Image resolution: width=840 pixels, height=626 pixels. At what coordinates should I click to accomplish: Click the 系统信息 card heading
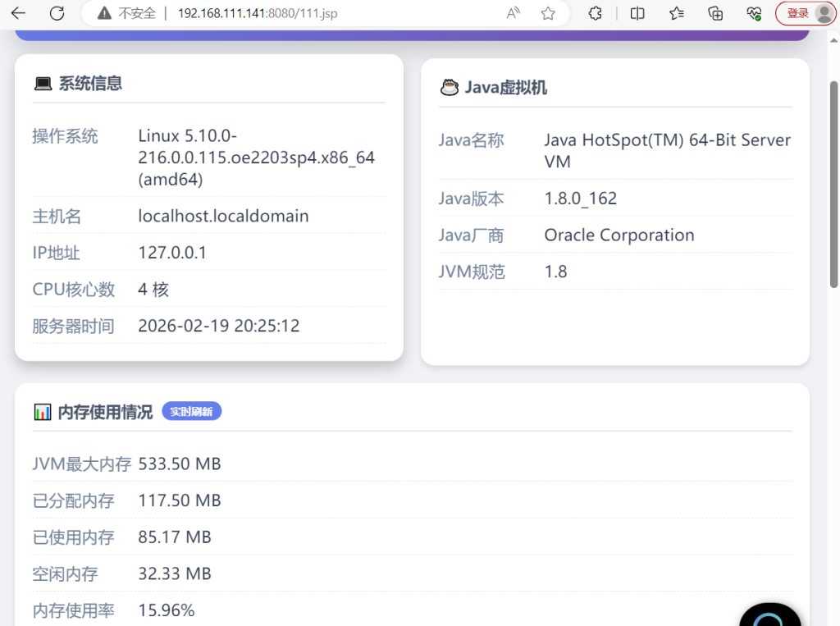click(x=89, y=83)
